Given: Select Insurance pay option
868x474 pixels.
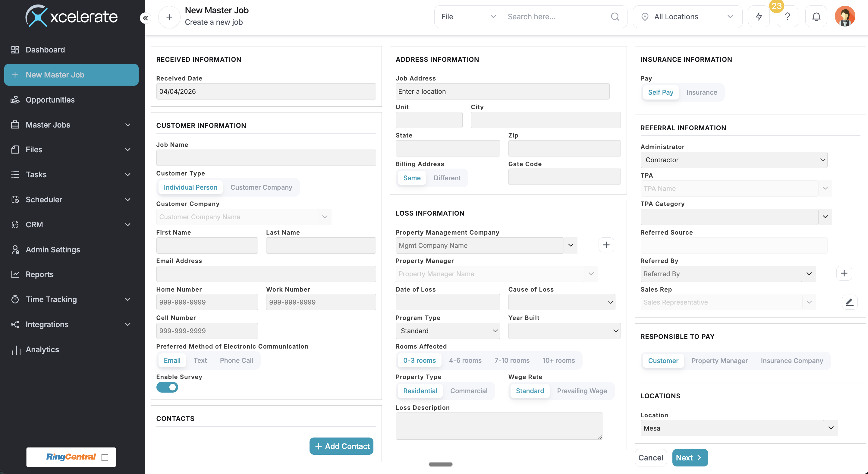Looking at the screenshot, I should (x=702, y=92).
